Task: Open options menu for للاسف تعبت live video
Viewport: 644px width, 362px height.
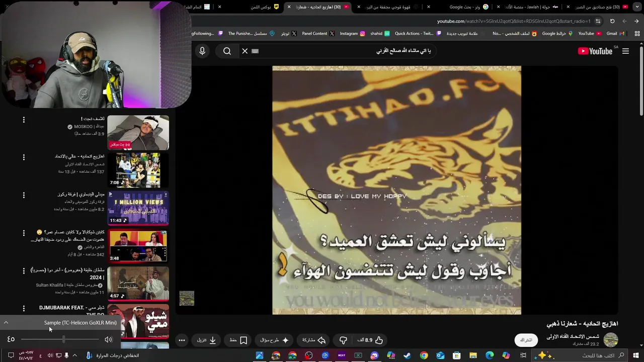Action: [x=24, y=120]
